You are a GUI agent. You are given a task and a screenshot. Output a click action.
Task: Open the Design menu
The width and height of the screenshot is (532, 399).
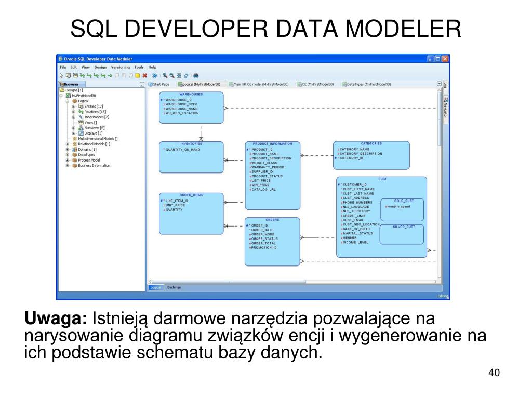point(100,67)
